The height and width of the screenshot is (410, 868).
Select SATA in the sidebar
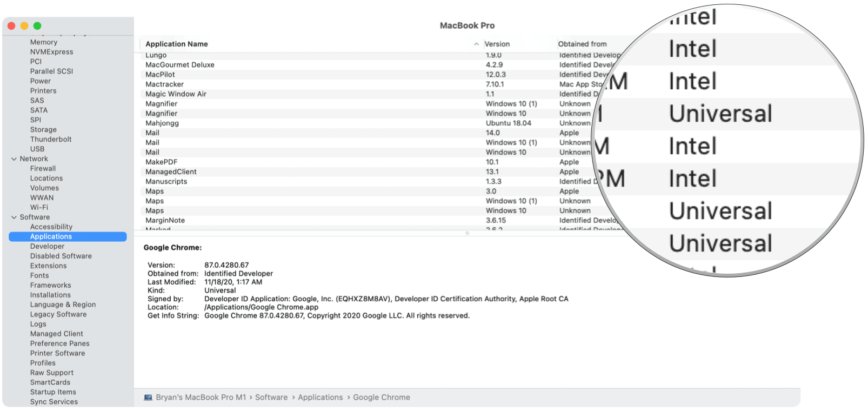click(x=39, y=110)
